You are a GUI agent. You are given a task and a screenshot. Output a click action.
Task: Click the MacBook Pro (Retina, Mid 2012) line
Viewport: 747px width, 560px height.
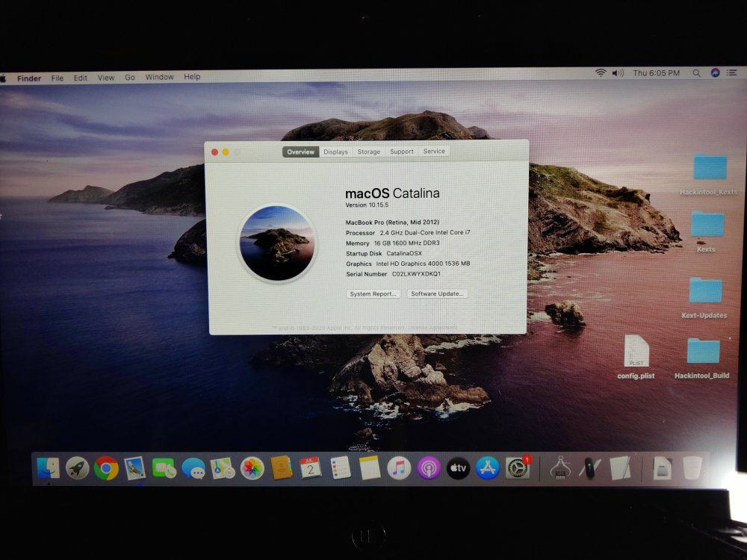click(392, 222)
